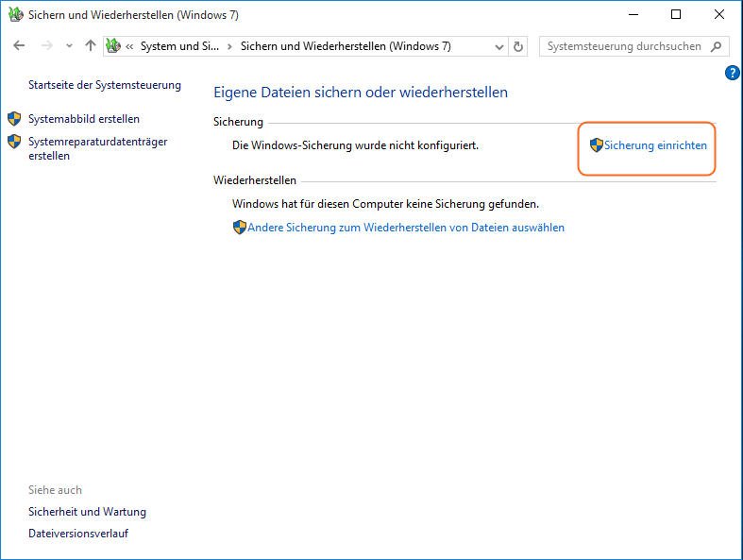Close the Sichern und Wiederherstellen window
Image resolution: width=743 pixels, height=560 pixels.
click(x=718, y=15)
